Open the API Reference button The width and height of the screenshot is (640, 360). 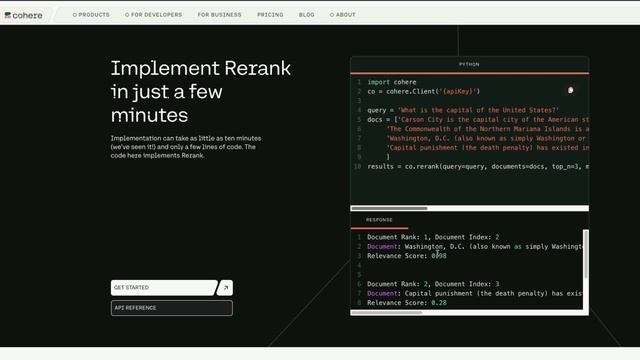[171, 308]
